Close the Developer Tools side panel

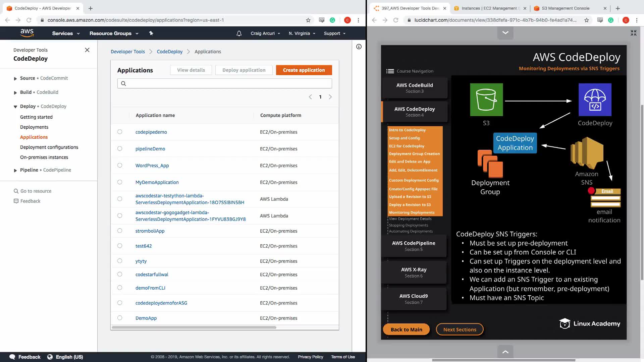click(87, 50)
